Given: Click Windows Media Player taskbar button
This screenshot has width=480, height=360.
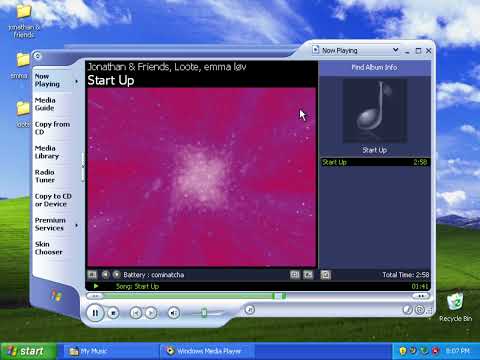Looking at the screenshot, I should click(207, 351).
